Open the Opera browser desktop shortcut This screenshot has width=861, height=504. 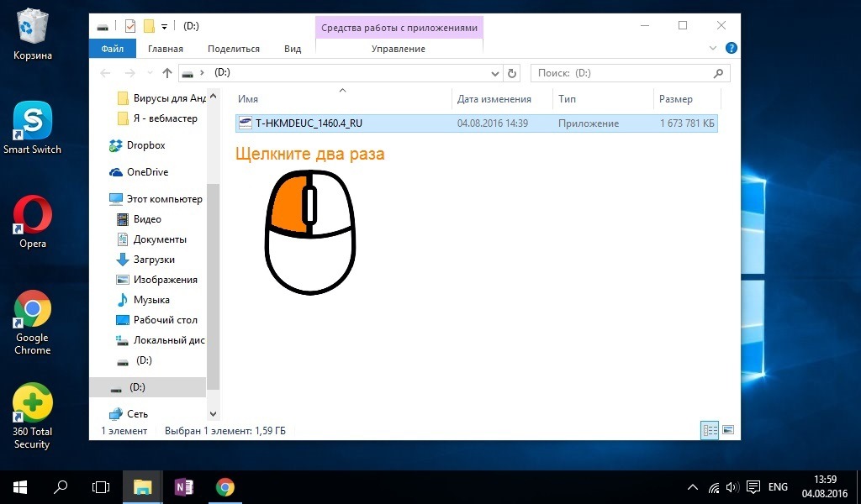pos(33,222)
